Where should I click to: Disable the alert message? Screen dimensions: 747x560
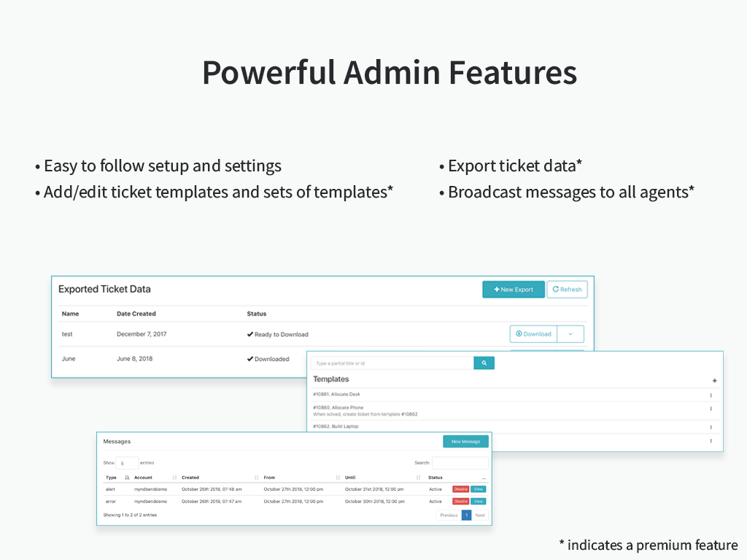[460, 489]
